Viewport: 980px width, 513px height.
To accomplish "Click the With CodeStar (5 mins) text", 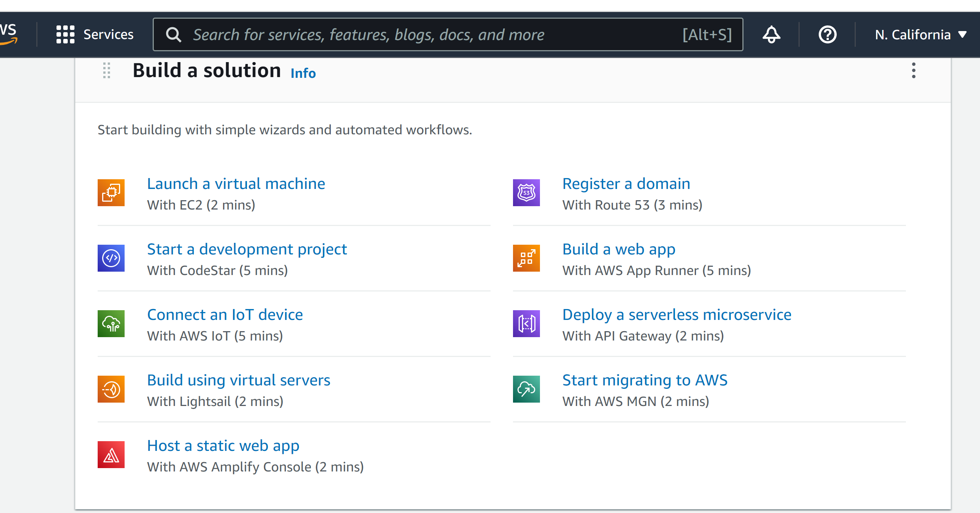I will [x=217, y=271].
